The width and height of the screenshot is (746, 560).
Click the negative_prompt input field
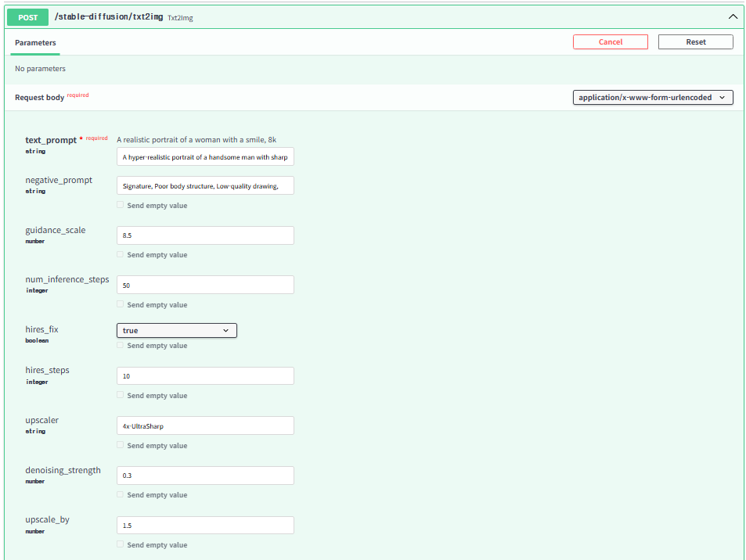[x=205, y=186]
